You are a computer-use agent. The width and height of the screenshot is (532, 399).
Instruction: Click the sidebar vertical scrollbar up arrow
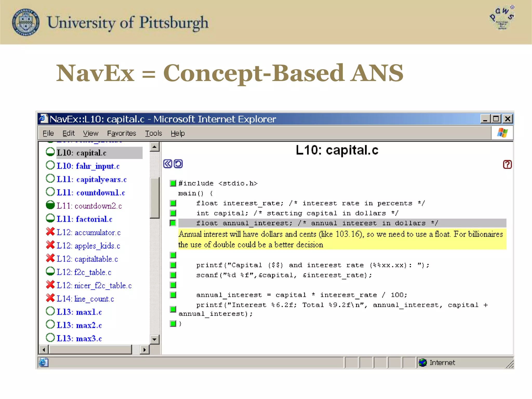click(x=155, y=147)
